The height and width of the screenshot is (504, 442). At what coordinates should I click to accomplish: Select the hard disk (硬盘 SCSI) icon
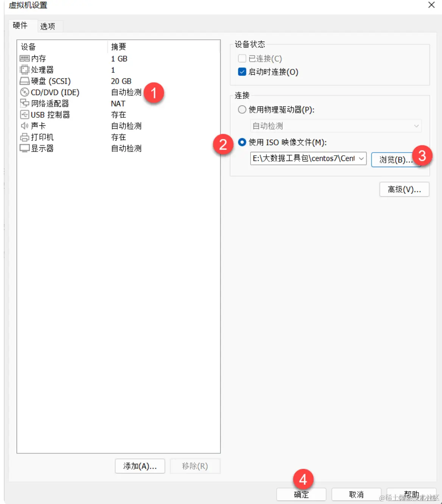click(25, 81)
